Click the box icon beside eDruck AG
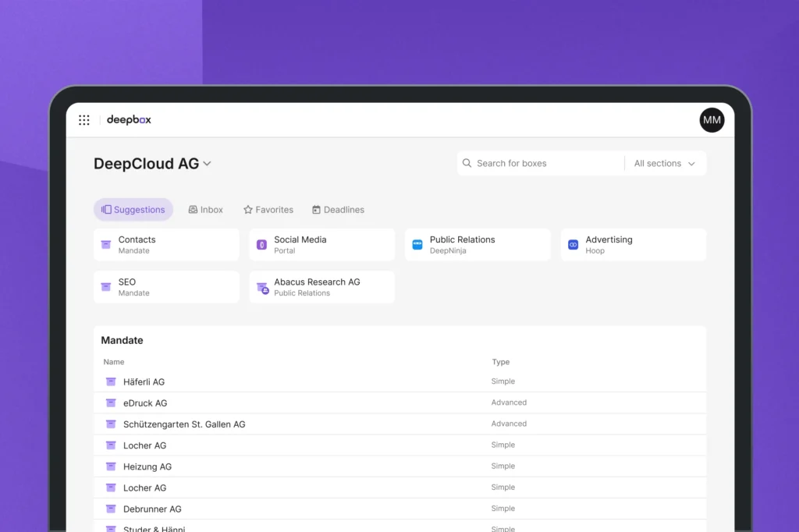 (111, 403)
